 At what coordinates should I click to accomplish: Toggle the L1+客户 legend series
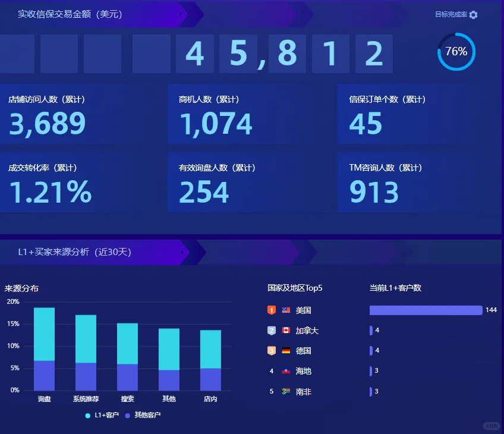pyautogui.click(x=102, y=416)
